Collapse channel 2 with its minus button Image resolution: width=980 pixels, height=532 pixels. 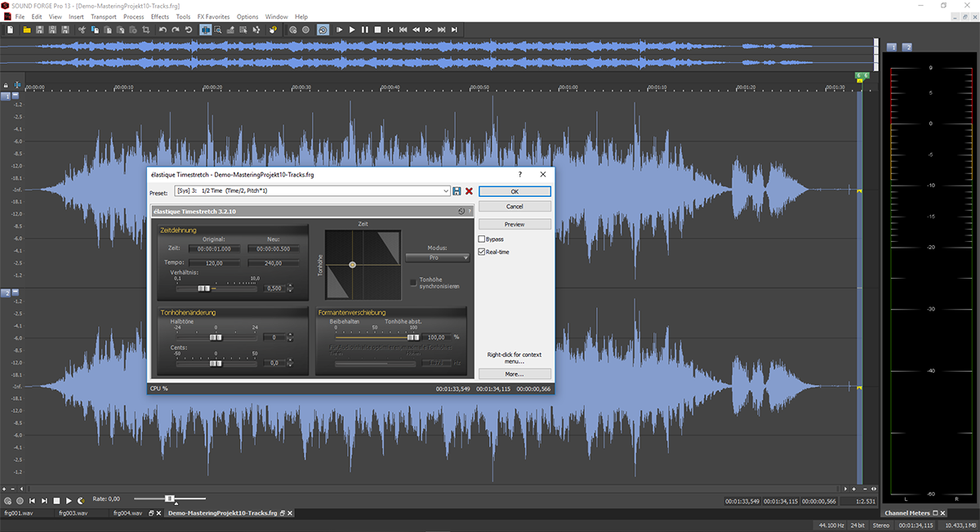[x=16, y=293]
